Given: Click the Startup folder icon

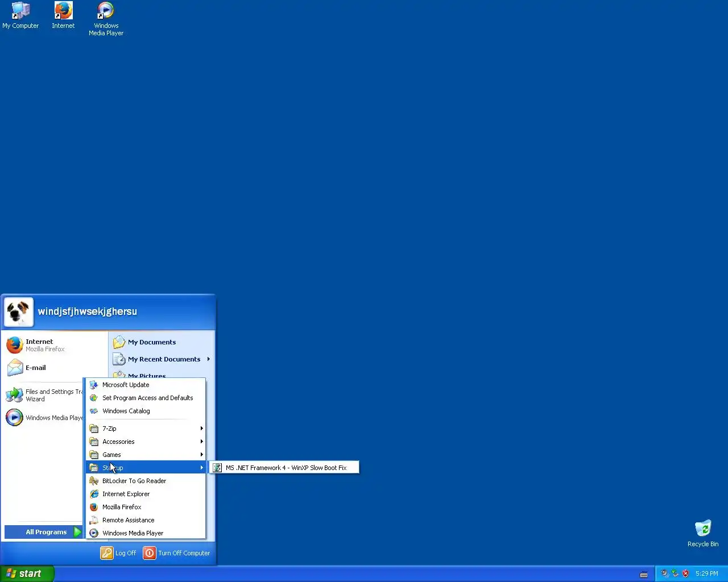Looking at the screenshot, I should tap(94, 468).
